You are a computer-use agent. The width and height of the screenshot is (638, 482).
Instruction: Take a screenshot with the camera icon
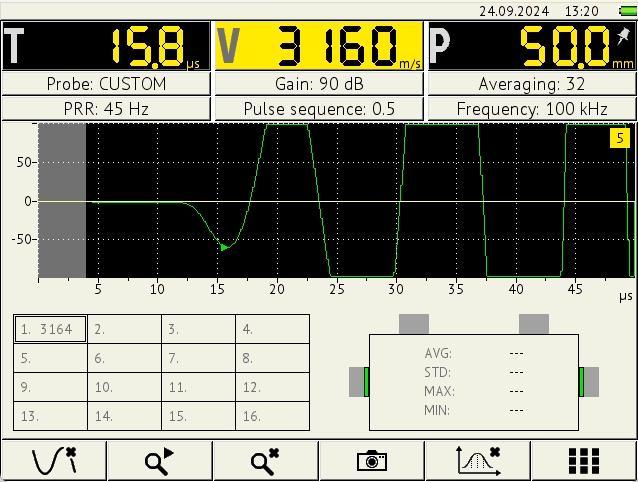click(x=372, y=460)
